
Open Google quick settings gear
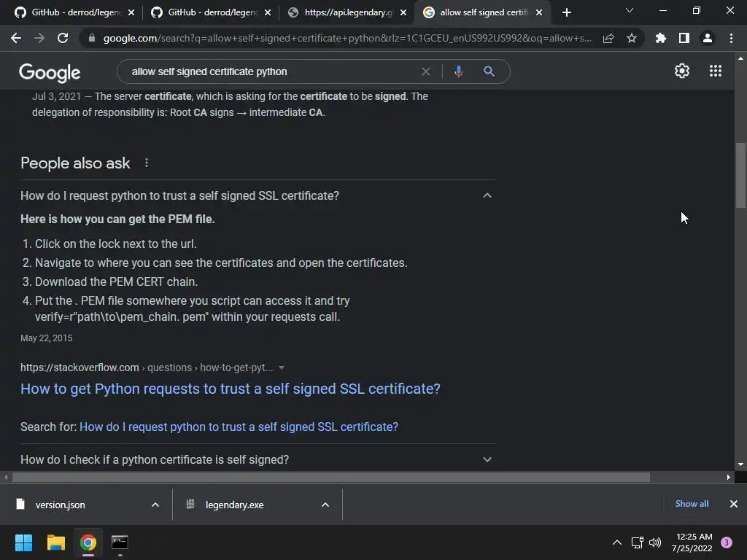(682, 71)
